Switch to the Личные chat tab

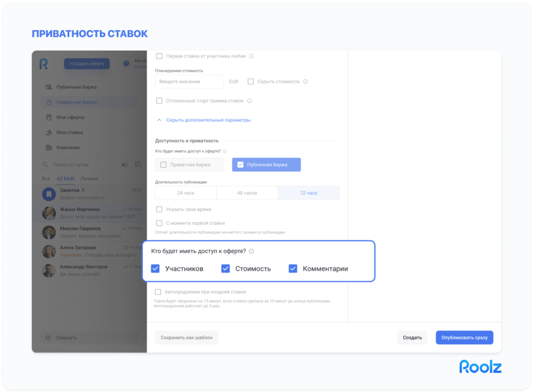coord(91,178)
